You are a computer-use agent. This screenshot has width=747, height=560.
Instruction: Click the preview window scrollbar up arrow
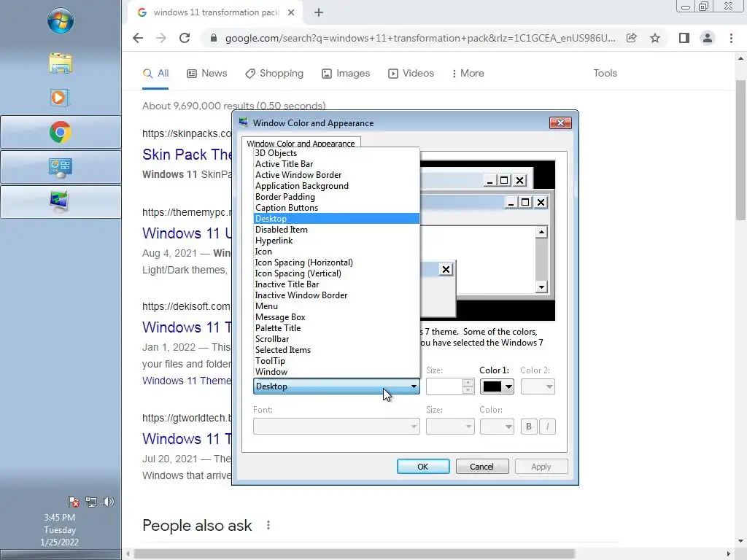tap(541, 233)
